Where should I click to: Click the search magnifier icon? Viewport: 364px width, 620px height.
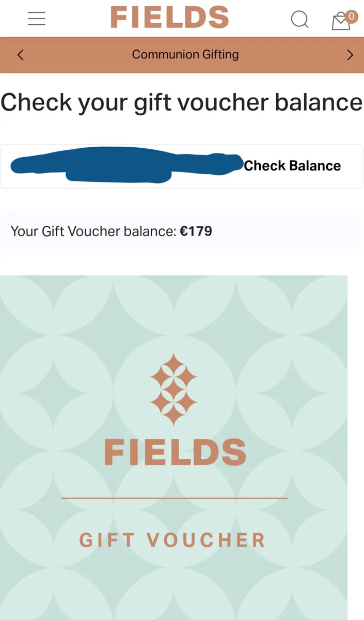tap(300, 20)
